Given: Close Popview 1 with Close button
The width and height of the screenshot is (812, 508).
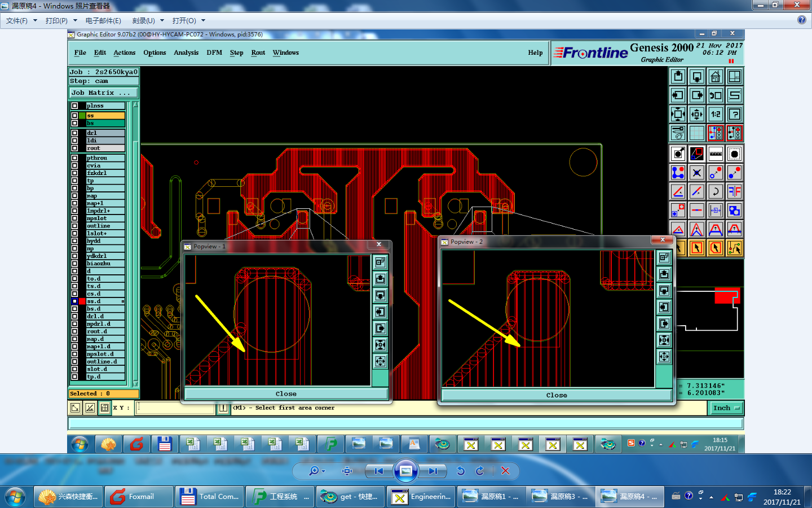Looking at the screenshot, I should click(x=286, y=394).
